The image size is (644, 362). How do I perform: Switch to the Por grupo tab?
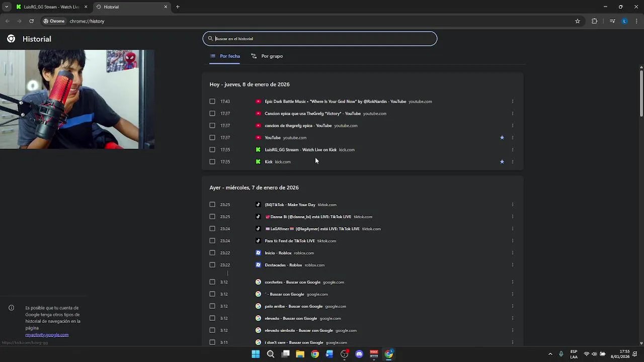[x=267, y=56]
